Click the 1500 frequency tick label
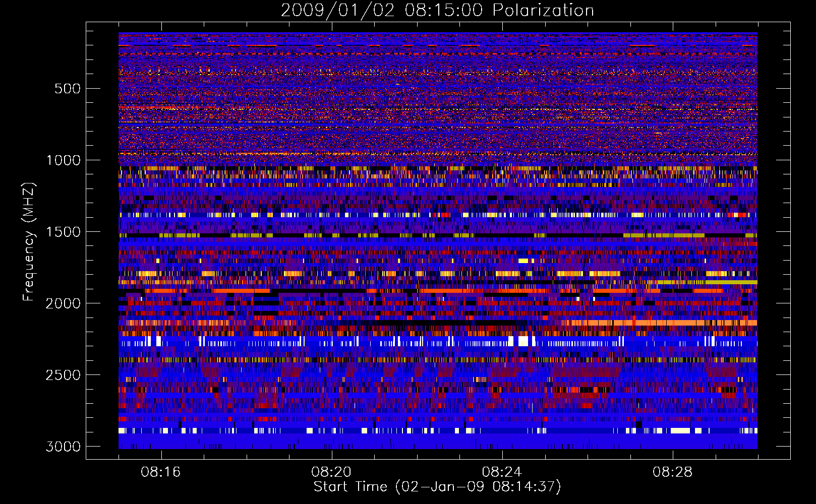This screenshot has height=504, width=816. (x=64, y=232)
